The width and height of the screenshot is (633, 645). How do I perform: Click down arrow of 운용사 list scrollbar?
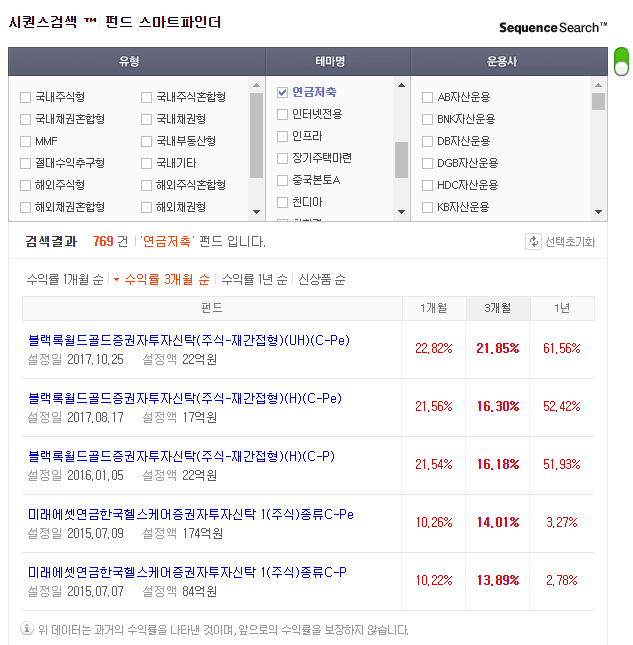(598, 212)
